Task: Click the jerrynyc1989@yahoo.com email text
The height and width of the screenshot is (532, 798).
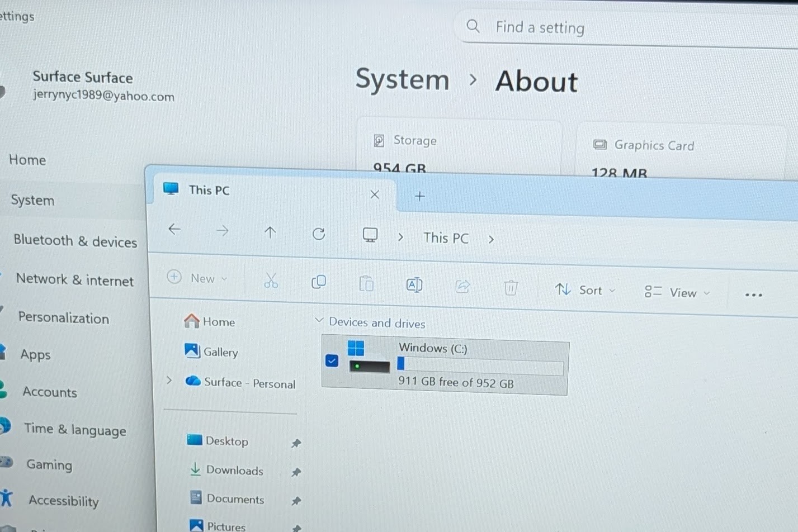Action: 103,95
